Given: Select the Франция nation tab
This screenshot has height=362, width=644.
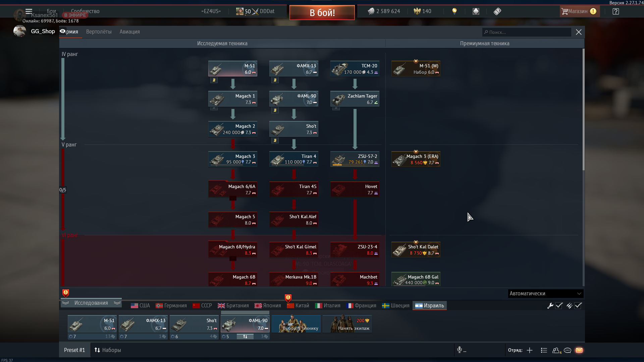Looking at the screenshot, I should click(361, 305).
